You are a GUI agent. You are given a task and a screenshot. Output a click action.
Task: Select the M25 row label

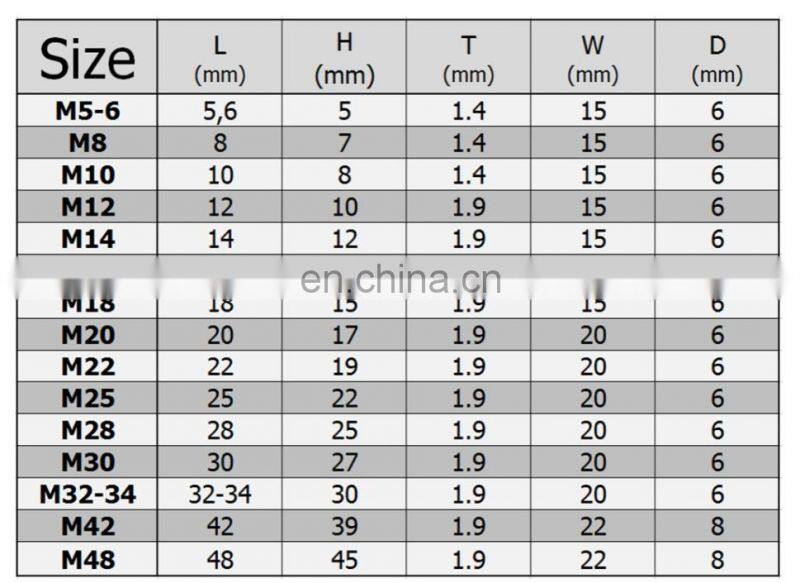(88, 399)
